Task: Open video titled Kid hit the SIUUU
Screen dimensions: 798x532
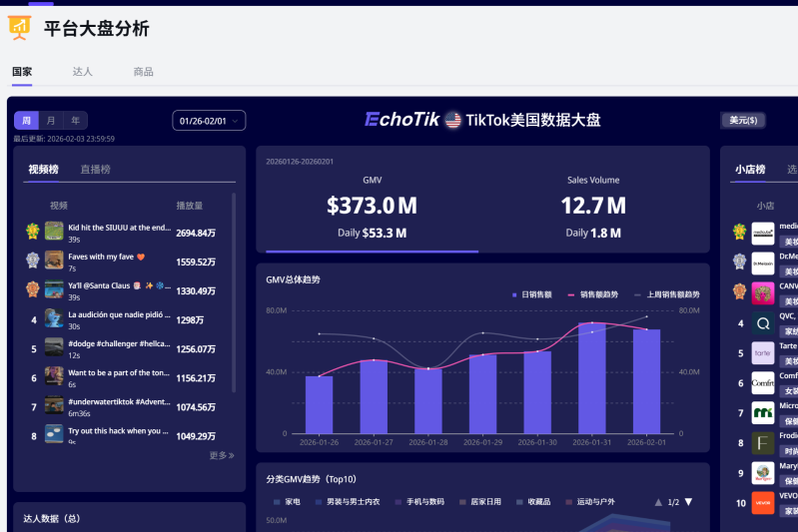Action: (x=120, y=228)
